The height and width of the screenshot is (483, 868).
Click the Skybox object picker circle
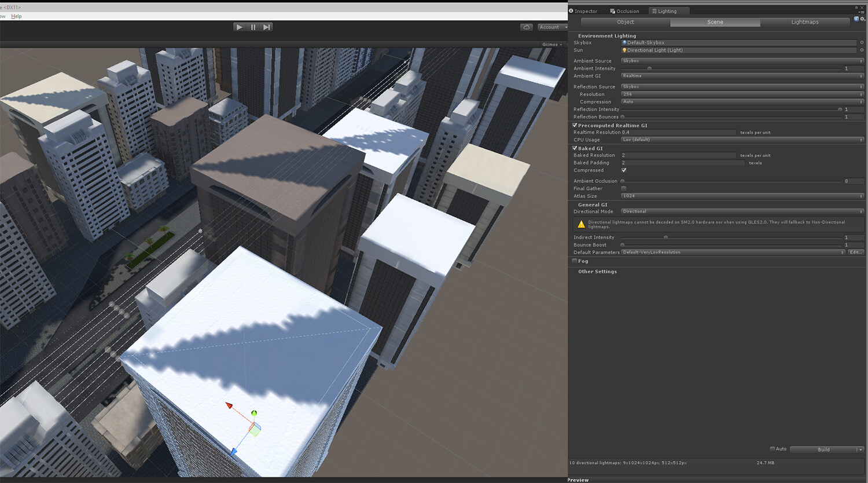pos(862,43)
